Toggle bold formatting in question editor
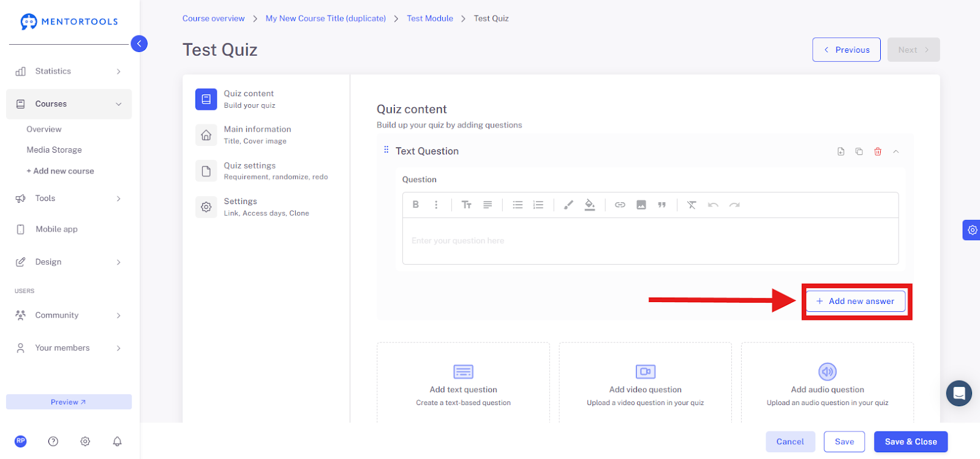 point(416,205)
